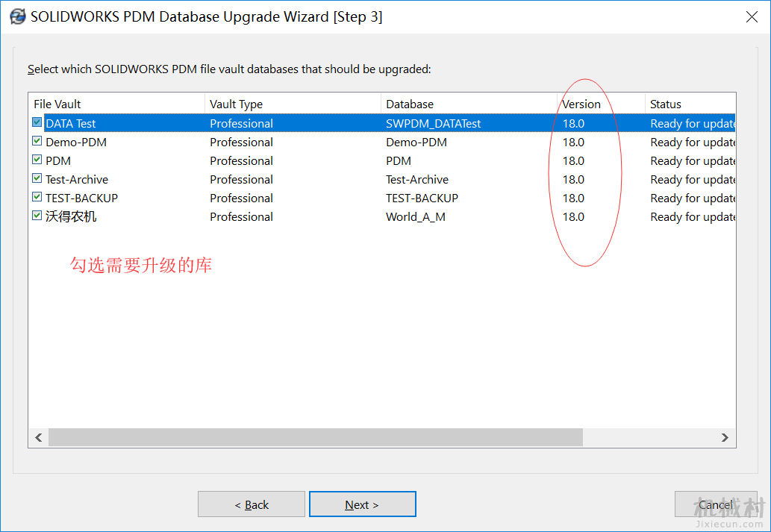Sort by the Vault Type column header
Viewport: 771px width, 532px height.
point(293,104)
